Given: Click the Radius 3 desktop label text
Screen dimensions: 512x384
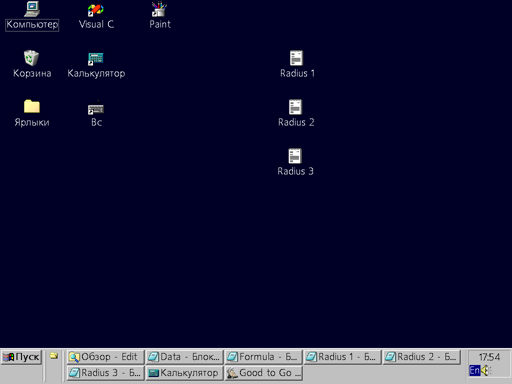Looking at the screenshot, I should 295,171.
